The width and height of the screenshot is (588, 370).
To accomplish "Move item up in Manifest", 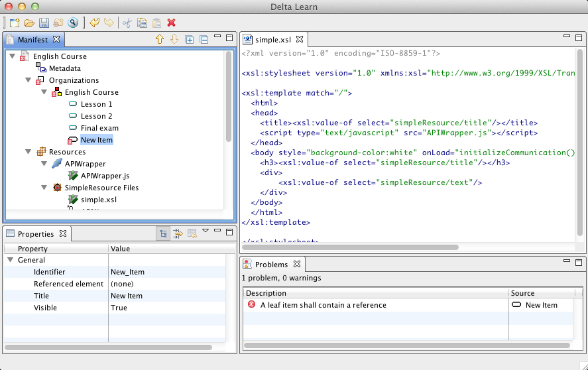I will point(160,39).
